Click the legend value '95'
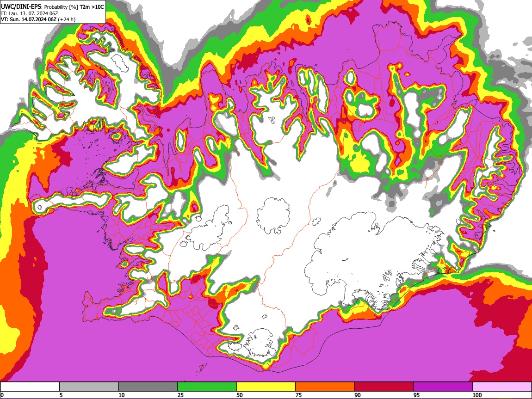 [x=417, y=395]
